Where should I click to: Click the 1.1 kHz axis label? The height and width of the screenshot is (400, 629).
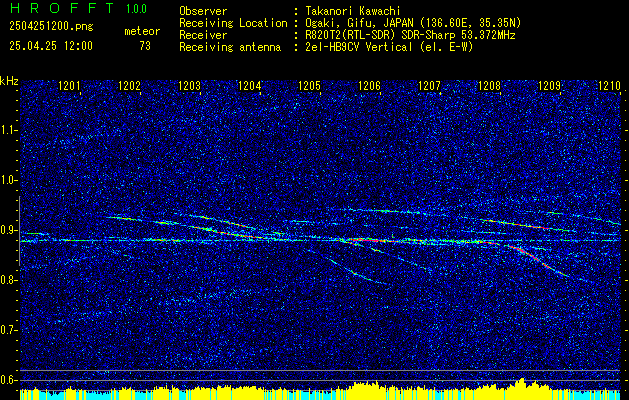(x=9, y=131)
